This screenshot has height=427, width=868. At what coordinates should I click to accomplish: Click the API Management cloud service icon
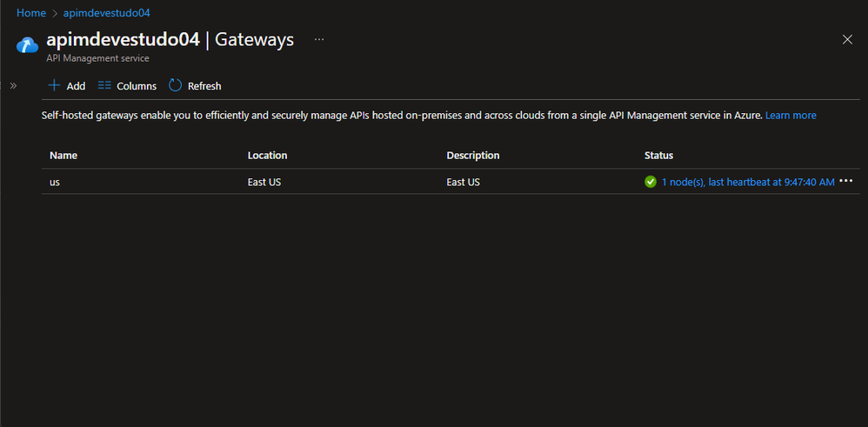pyautogui.click(x=28, y=44)
